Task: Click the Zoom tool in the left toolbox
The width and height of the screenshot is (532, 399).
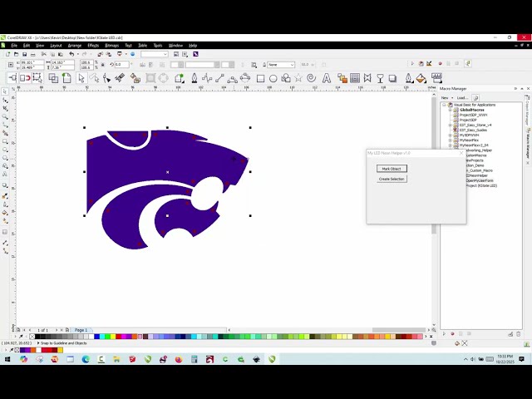Action: (5, 116)
